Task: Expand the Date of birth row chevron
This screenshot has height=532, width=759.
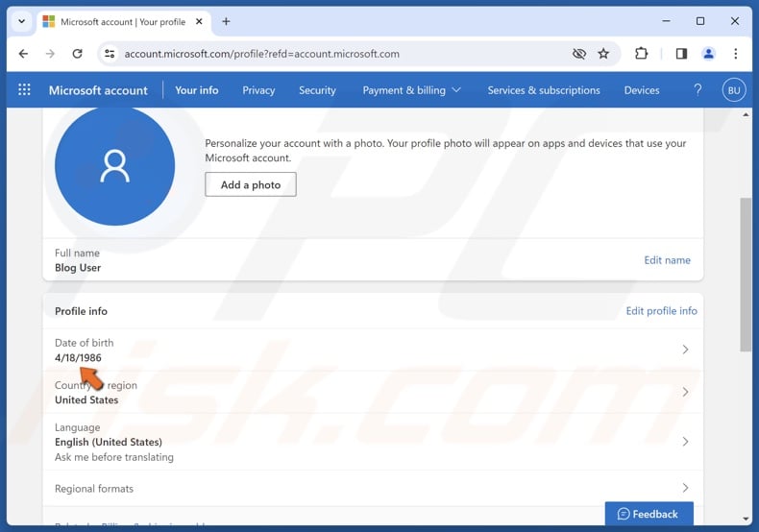Action: pos(685,350)
